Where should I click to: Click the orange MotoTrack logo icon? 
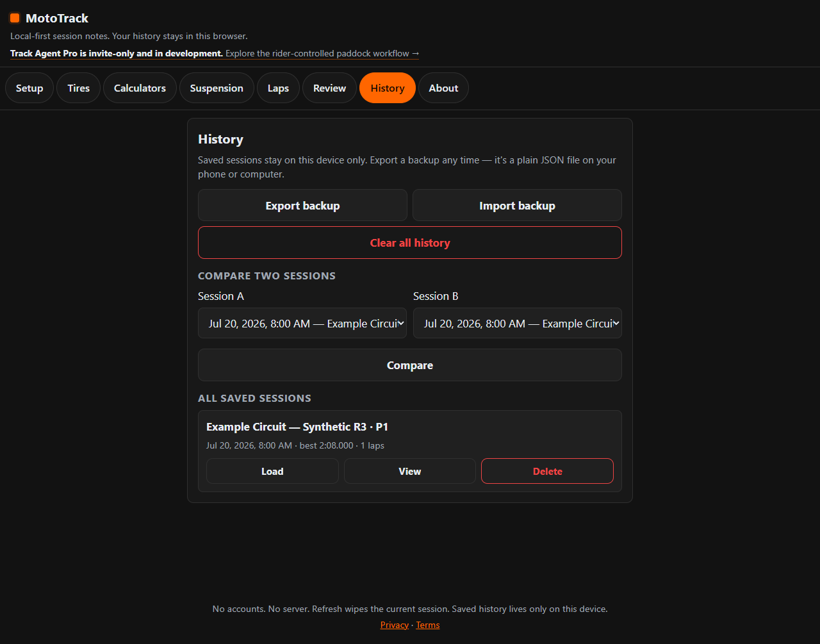[15, 18]
